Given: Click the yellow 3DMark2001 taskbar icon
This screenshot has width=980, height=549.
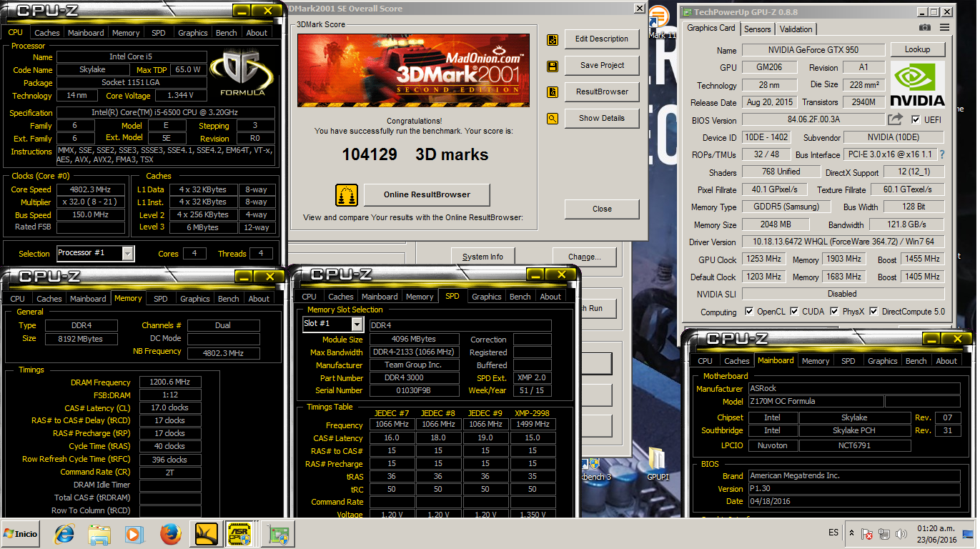Looking at the screenshot, I should pos(206,534).
